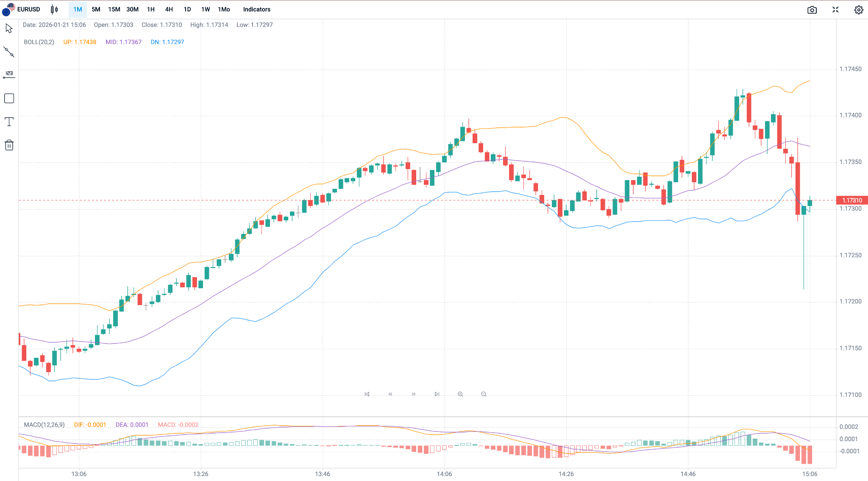This screenshot has height=481, width=868.
Task: Switch to the 4H timeframe
Action: [169, 9]
